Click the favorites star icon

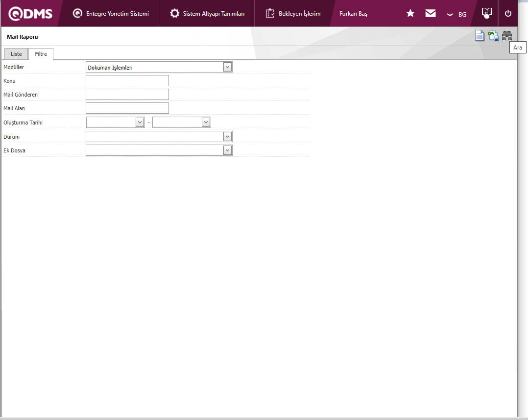click(x=410, y=13)
